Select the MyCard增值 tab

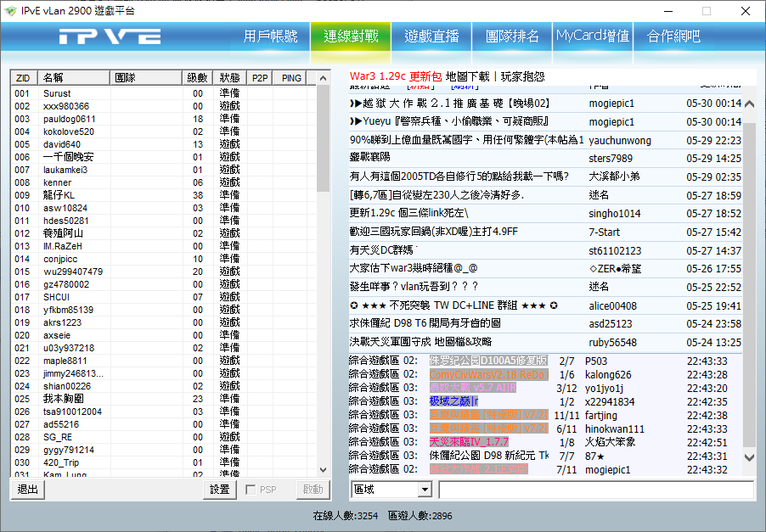point(593,36)
